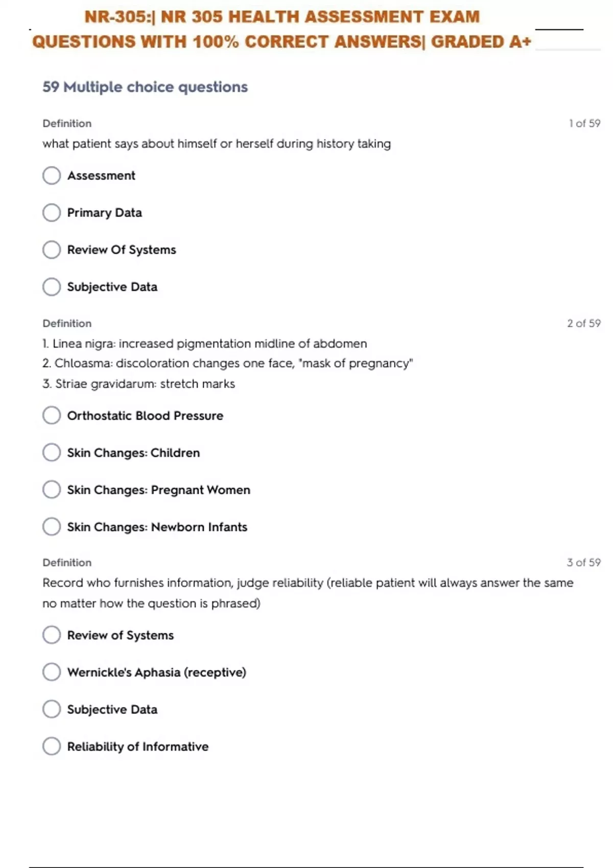Choose Wernickle's Aphasia (receptive) option
613x868 pixels.
52,672
